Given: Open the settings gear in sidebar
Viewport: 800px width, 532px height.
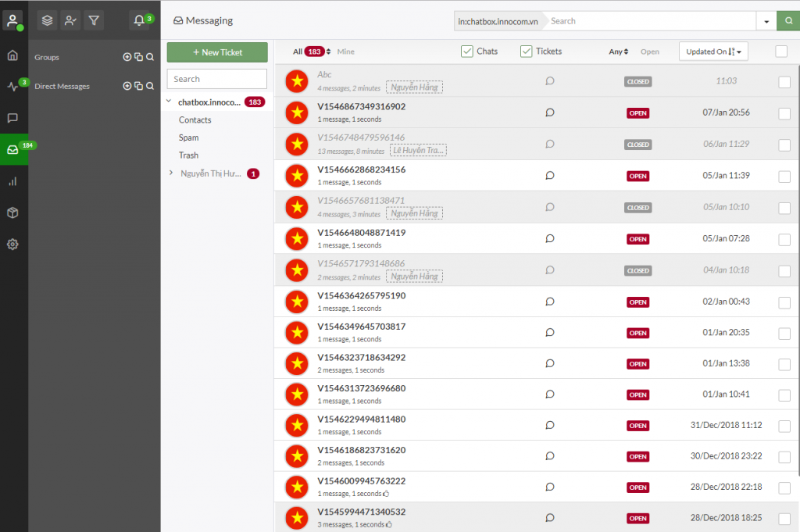Looking at the screenshot, I should click(x=12, y=245).
